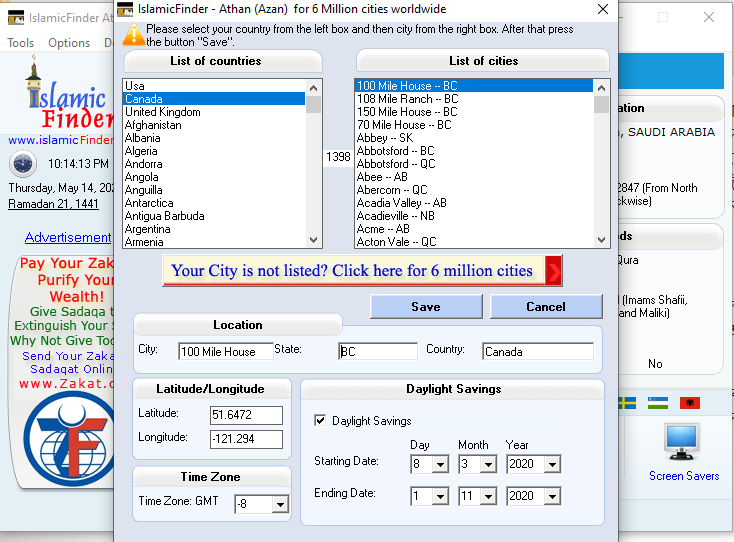The height and width of the screenshot is (542, 734).
Task: Select 'Algeria' in countries list
Action: [x=214, y=151]
